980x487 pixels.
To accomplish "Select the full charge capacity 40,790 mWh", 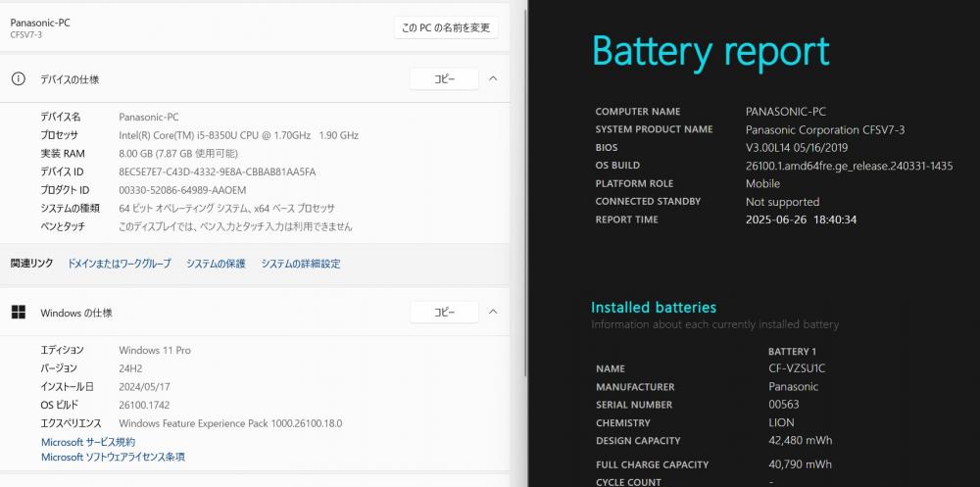I will click(800, 463).
